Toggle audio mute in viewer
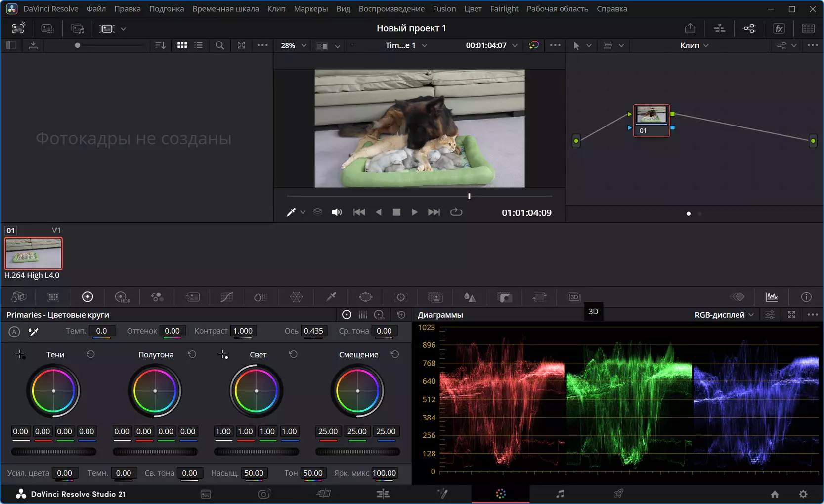The image size is (824, 504). [337, 212]
